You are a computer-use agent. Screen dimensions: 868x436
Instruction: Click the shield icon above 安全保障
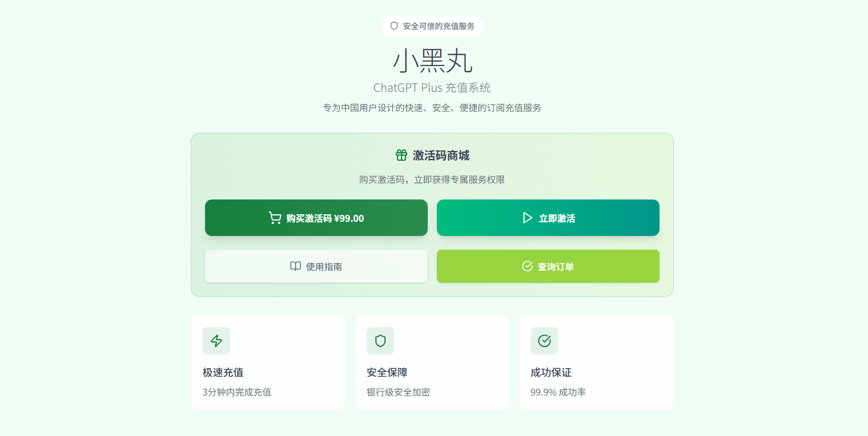(380, 341)
